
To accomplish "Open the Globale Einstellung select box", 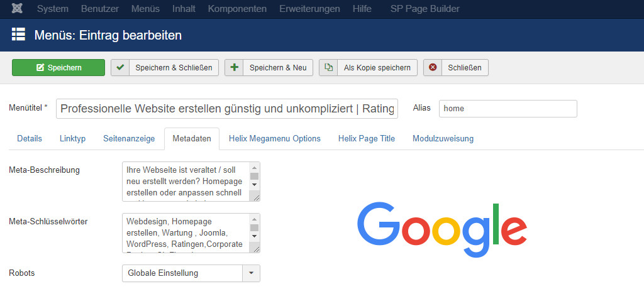I will 182,273.
